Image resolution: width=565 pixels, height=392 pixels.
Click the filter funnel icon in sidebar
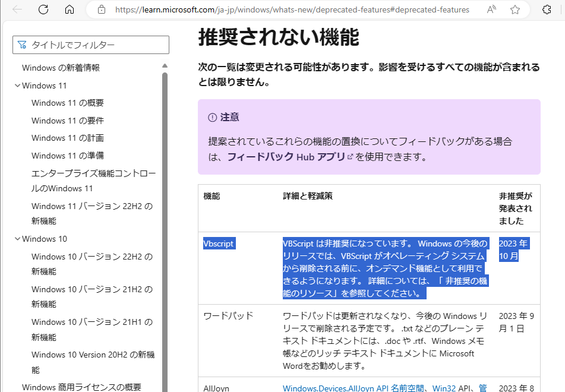(23, 45)
